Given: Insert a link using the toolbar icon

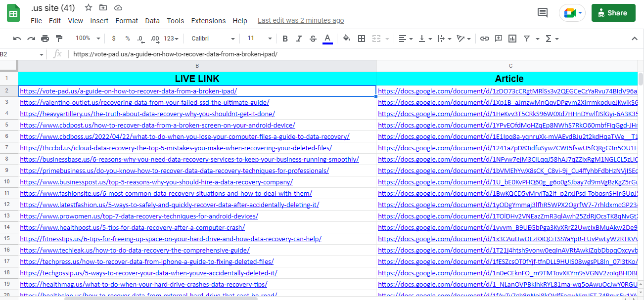Looking at the screenshot, I should click(485, 38).
